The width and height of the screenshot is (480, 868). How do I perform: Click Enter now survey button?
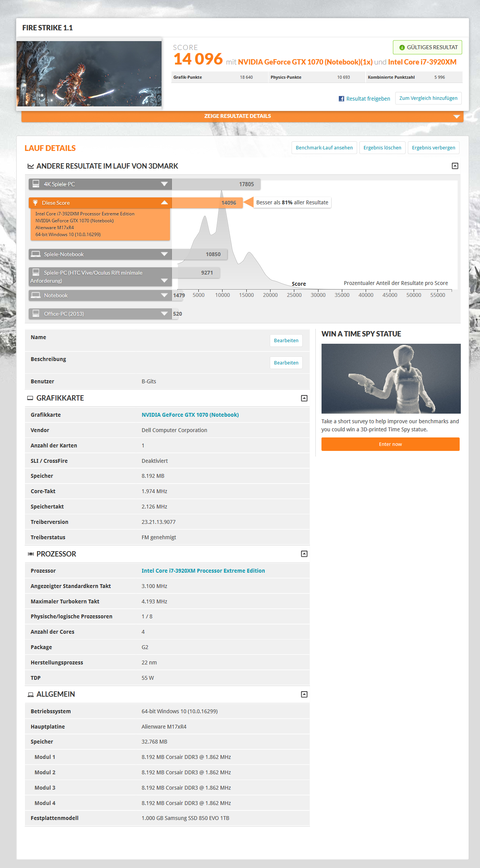click(x=390, y=444)
